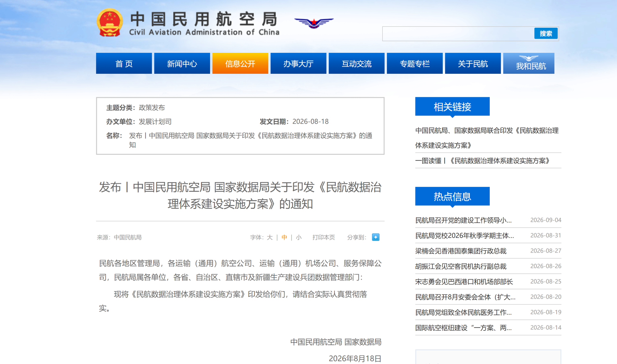Open news 宋志勇会见巴西港口和机场部部长
The width and height of the screenshot is (617, 364).
click(464, 282)
